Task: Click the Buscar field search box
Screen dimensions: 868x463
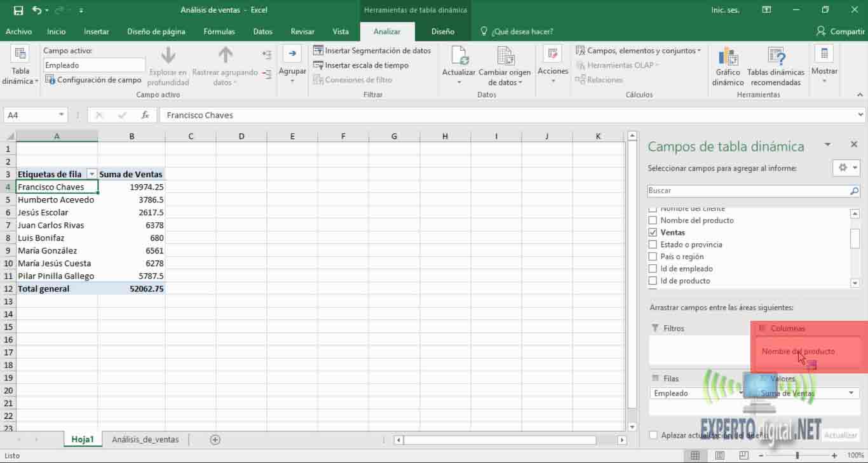Action: coord(748,191)
